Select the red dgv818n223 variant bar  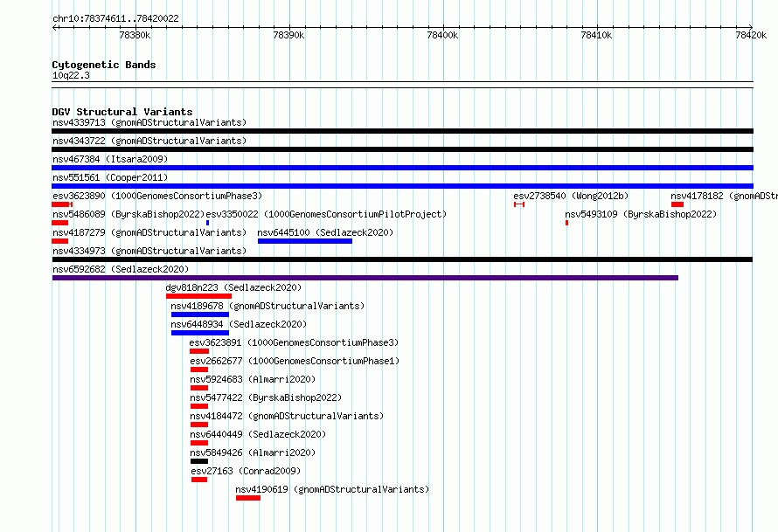(198, 296)
